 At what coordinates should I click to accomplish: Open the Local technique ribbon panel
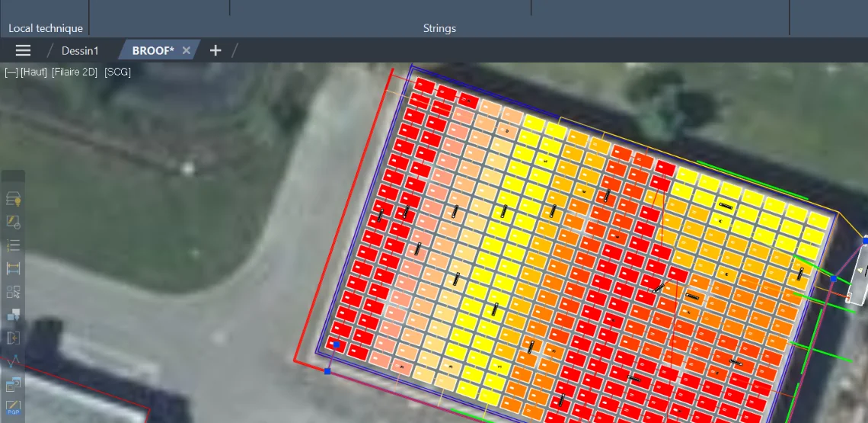(x=46, y=28)
